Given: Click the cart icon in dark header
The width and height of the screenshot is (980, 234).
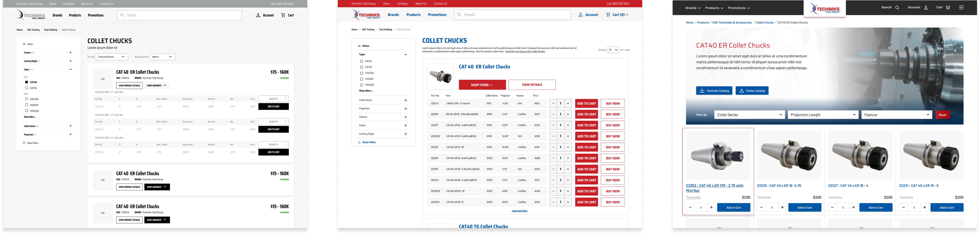Looking at the screenshot, I should pyautogui.click(x=948, y=8).
